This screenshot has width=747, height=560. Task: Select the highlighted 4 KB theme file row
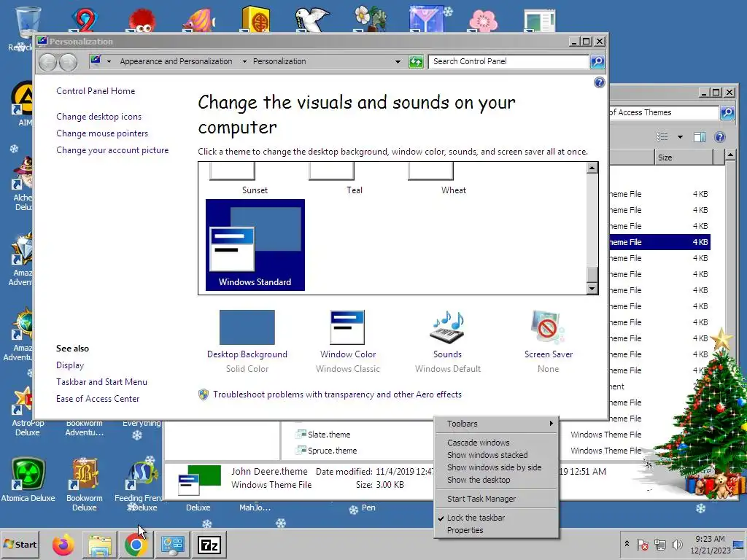coord(659,242)
